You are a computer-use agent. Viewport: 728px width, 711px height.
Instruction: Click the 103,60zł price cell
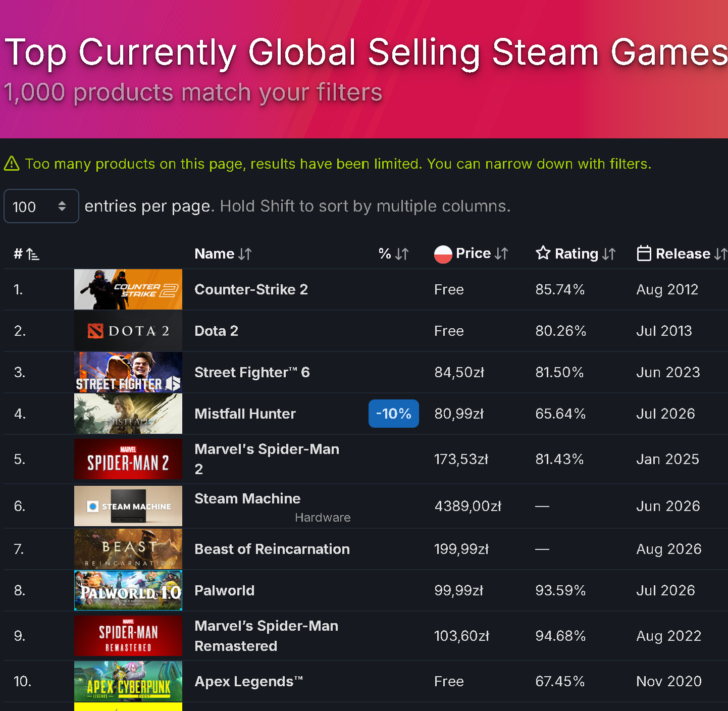click(462, 636)
